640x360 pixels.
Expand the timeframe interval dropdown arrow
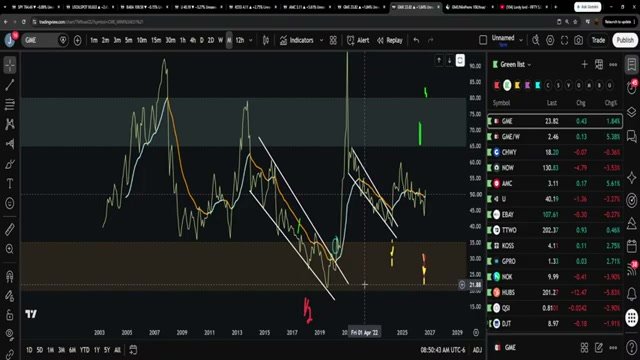click(251, 40)
